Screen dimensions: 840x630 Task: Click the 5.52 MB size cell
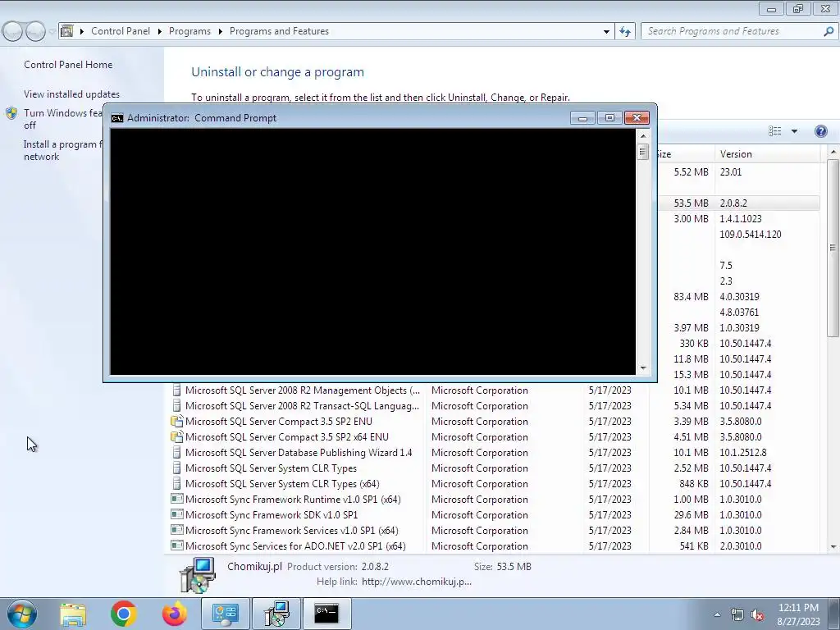[x=691, y=172]
